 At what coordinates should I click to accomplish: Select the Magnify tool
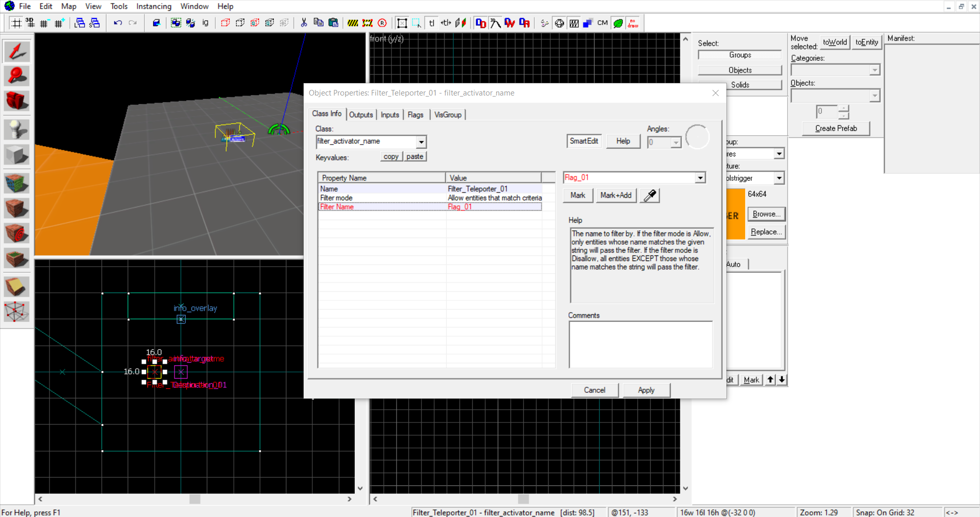tap(17, 76)
